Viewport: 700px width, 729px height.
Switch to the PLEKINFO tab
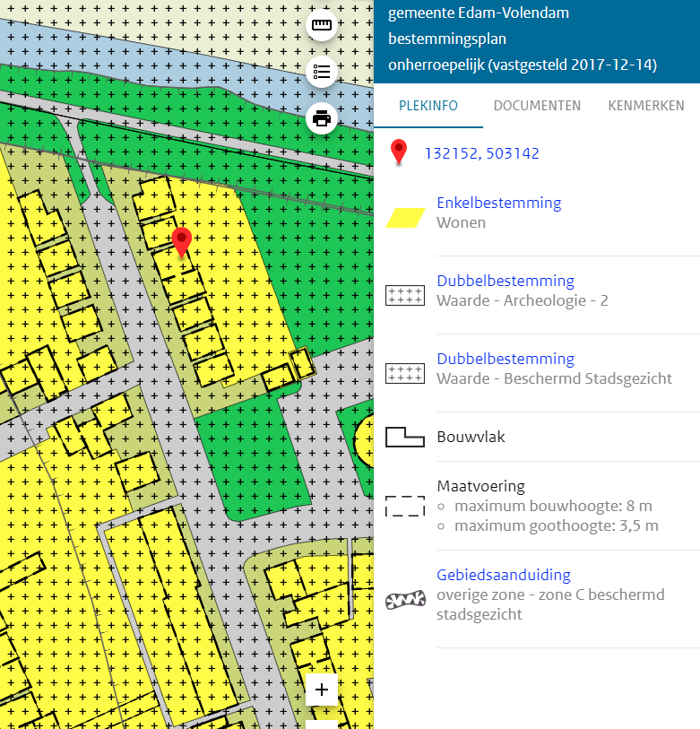pyautogui.click(x=428, y=106)
